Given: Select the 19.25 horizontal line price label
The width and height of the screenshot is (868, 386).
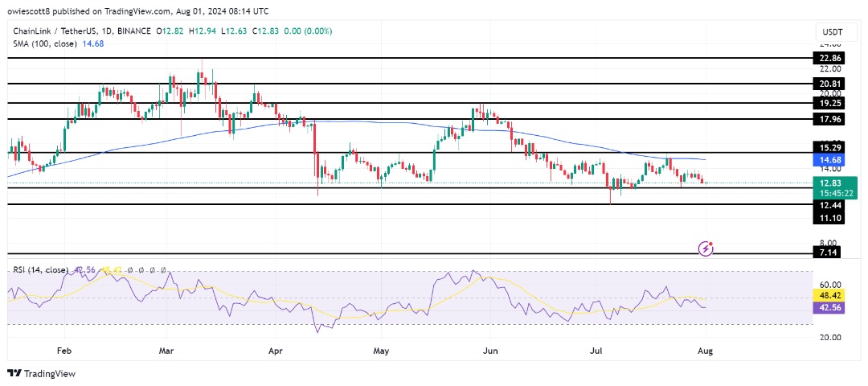Looking at the screenshot, I should click(828, 103).
